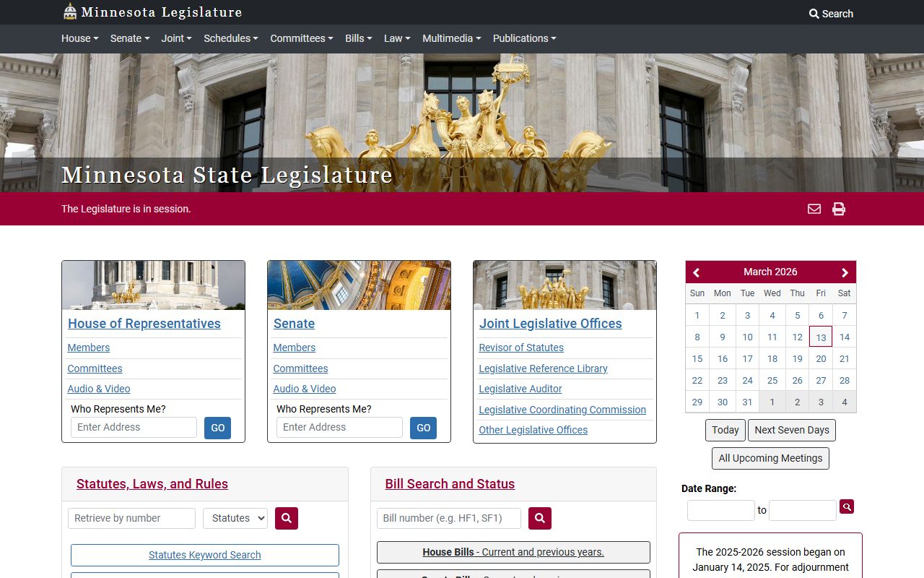This screenshot has height=578, width=924.
Task: Expand the Publications menu
Action: (x=525, y=38)
